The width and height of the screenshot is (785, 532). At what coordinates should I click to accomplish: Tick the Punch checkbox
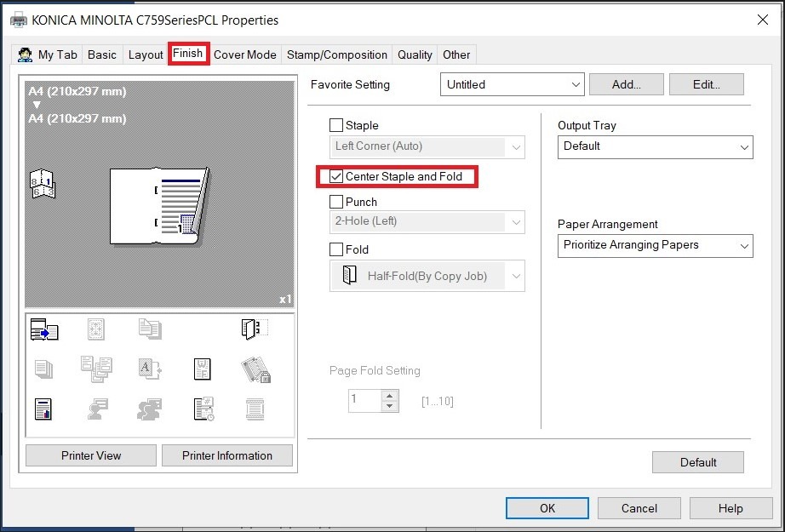pos(336,203)
